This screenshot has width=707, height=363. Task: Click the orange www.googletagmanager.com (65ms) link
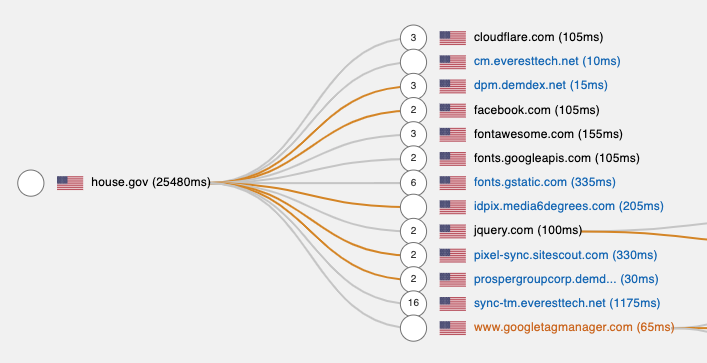click(x=574, y=327)
